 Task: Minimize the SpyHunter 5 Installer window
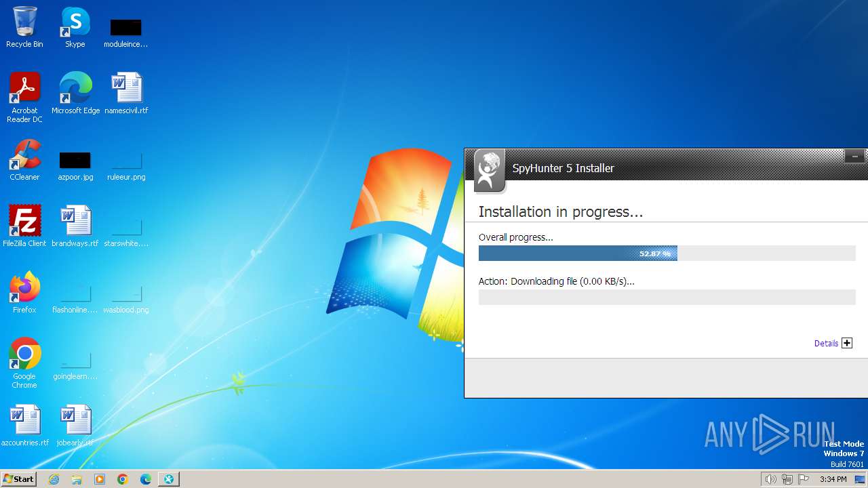(x=854, y=157)
